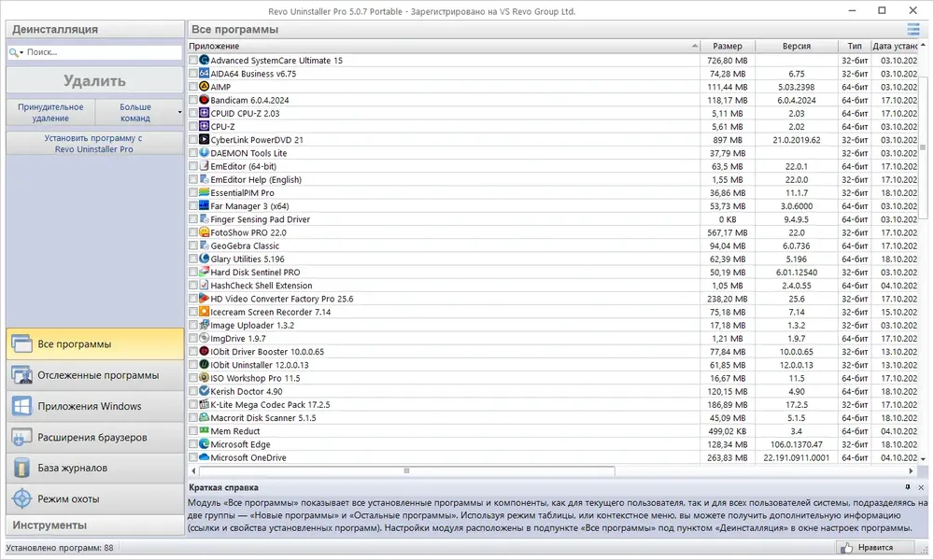Viewport: 934px width, 560px height.
Task: Select the Macrorit Disk Scanner 5.1.5 row
Action: click(553, 418)
